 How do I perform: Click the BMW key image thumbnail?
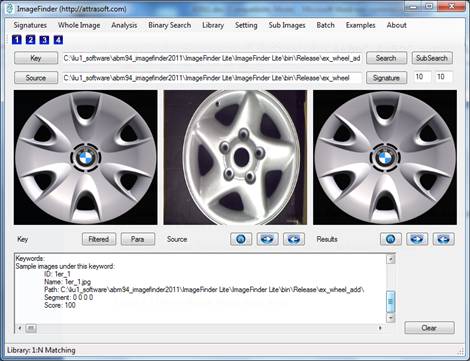point(86,157)
